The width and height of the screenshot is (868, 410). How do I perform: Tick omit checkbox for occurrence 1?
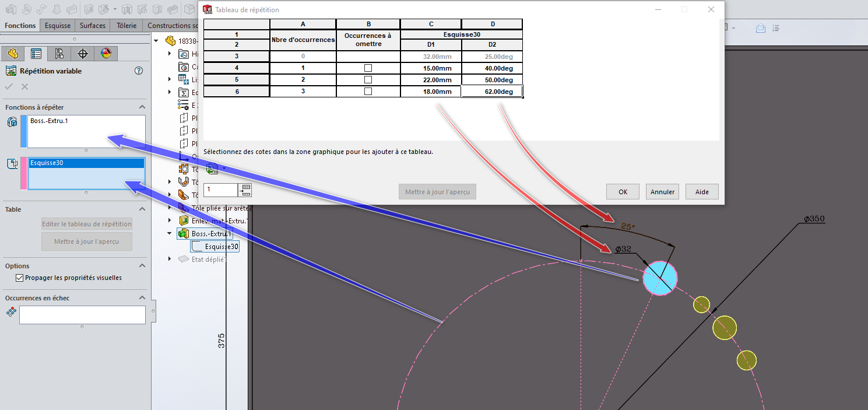368,68
